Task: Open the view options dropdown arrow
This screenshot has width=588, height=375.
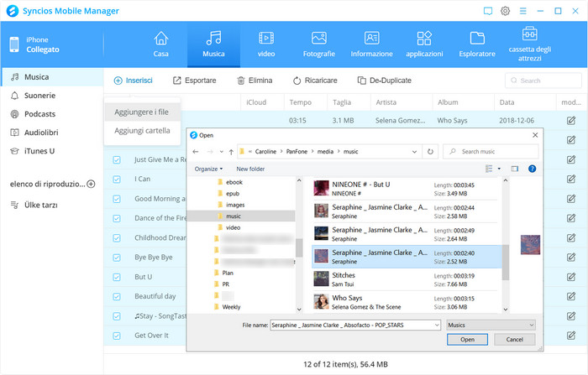Action: (x=499, y=169)
